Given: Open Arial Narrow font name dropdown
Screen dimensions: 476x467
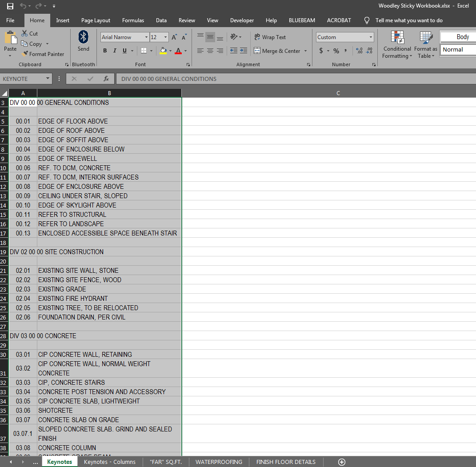Looking at the screenshot, I should pyautogui.click(x=146, y=37).
